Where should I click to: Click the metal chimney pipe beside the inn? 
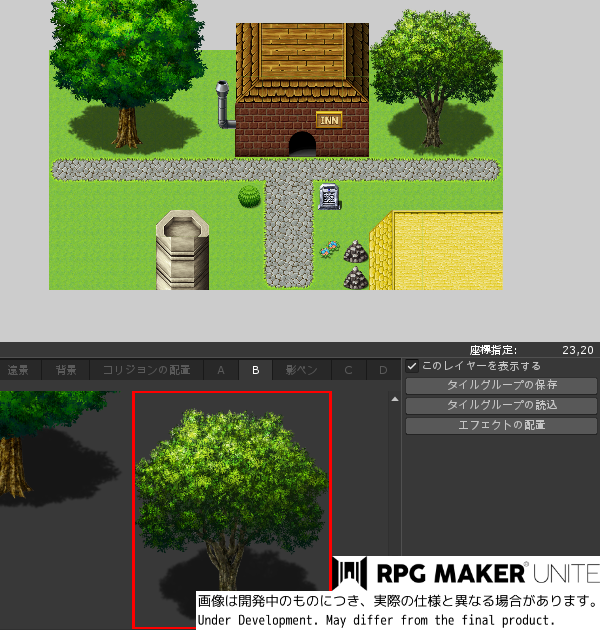[x=225, y=105]
